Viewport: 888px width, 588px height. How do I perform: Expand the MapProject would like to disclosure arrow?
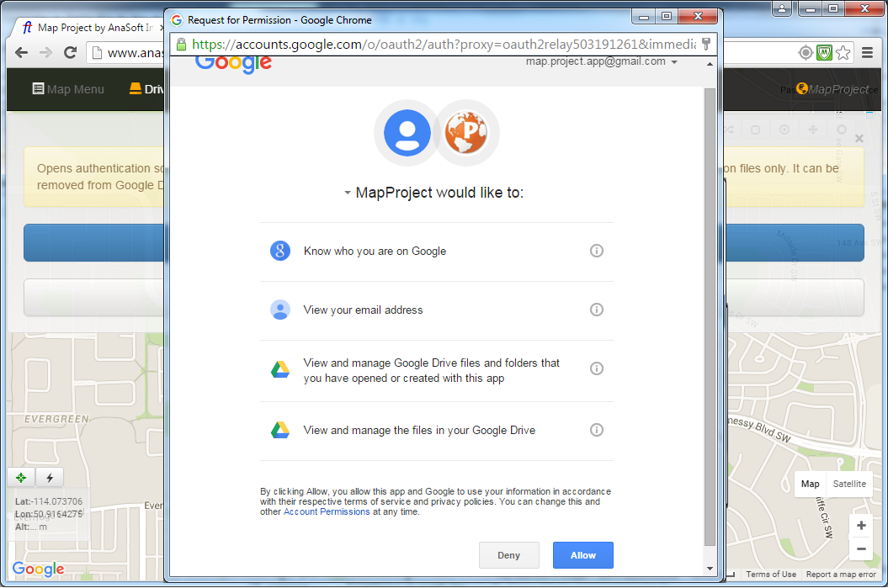pyautogui.click(x=347, y=193)
